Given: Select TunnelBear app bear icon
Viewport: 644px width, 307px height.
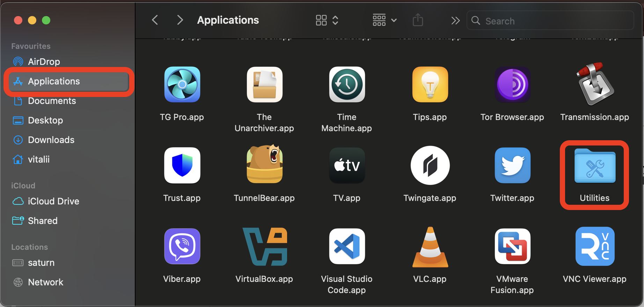Looking at the screenshot, I should coord(264,164).
